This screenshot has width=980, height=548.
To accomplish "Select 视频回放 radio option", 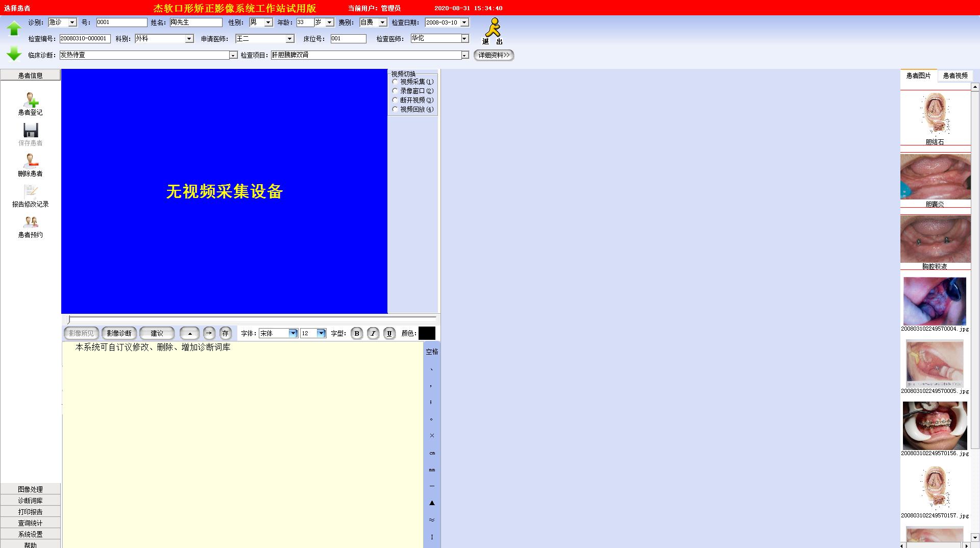I will pos(395,109).
